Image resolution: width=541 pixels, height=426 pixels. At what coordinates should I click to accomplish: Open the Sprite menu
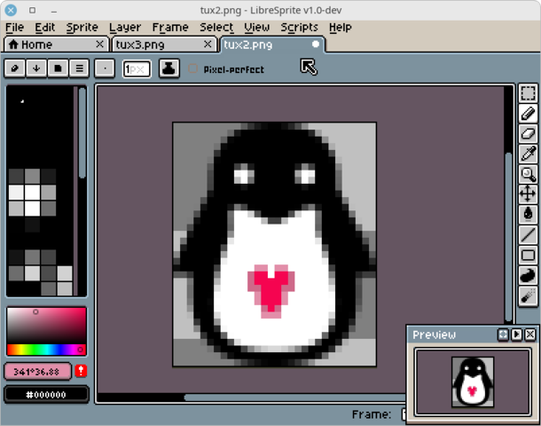(x=82, y=27)
